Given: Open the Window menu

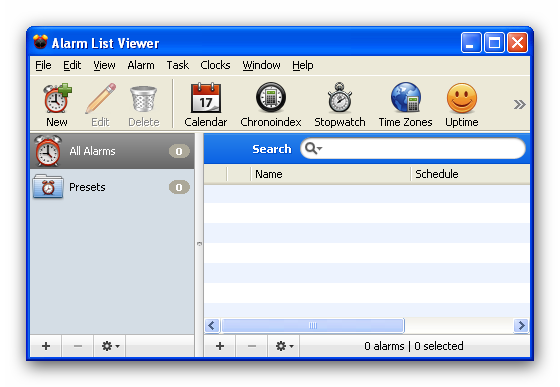Looking at the screenshot, I should [261, 65].
